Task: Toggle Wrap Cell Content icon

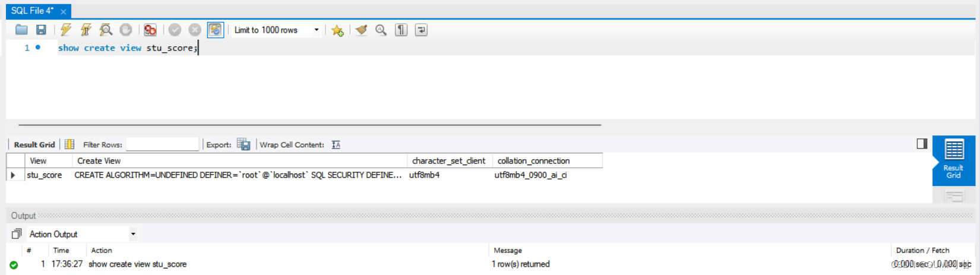Action: click(x=336, y=144)
